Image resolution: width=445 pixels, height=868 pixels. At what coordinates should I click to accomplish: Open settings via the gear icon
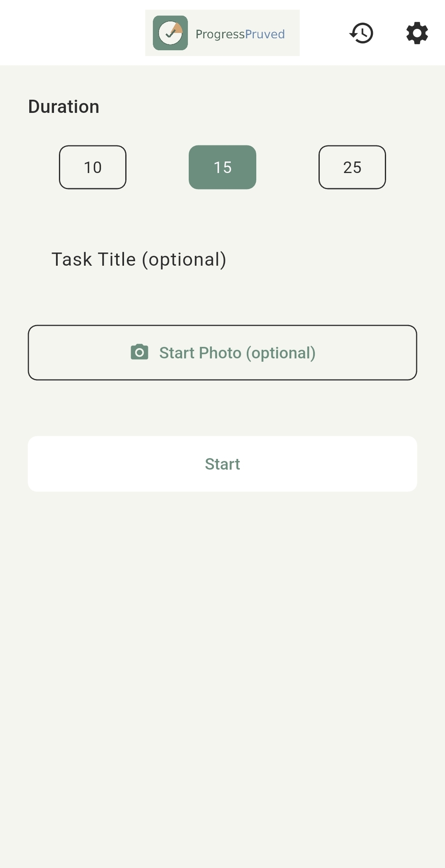click(x=417, y=33)
